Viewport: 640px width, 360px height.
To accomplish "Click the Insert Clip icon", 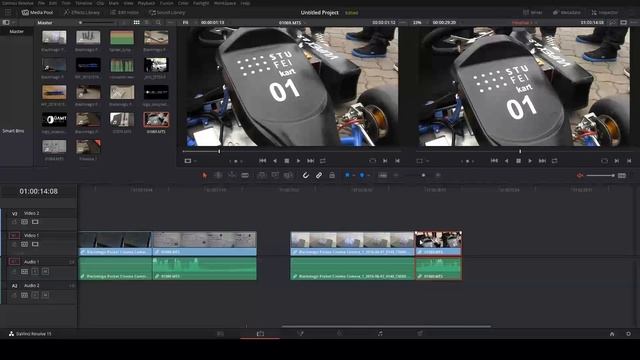I will 262,176.
